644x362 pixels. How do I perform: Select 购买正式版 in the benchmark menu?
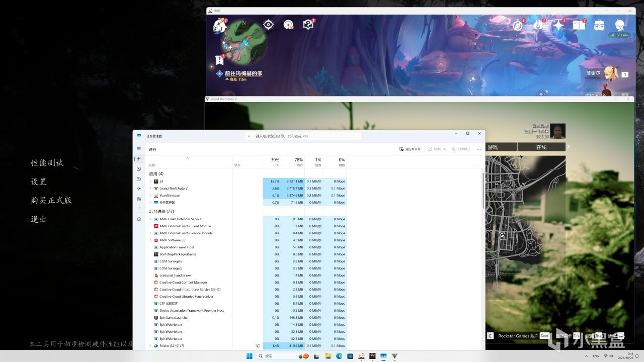(x=51, y=200)
